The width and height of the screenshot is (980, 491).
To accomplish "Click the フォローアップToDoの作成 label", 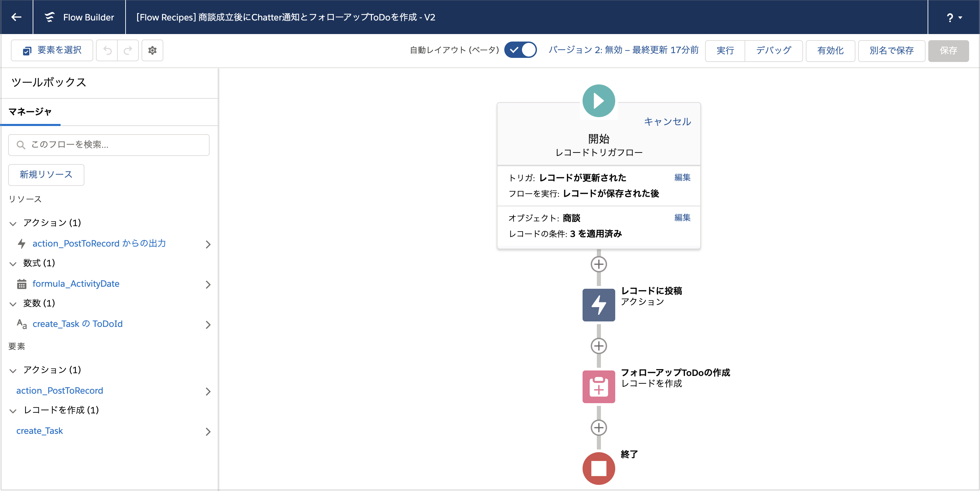I will [675, 373].
